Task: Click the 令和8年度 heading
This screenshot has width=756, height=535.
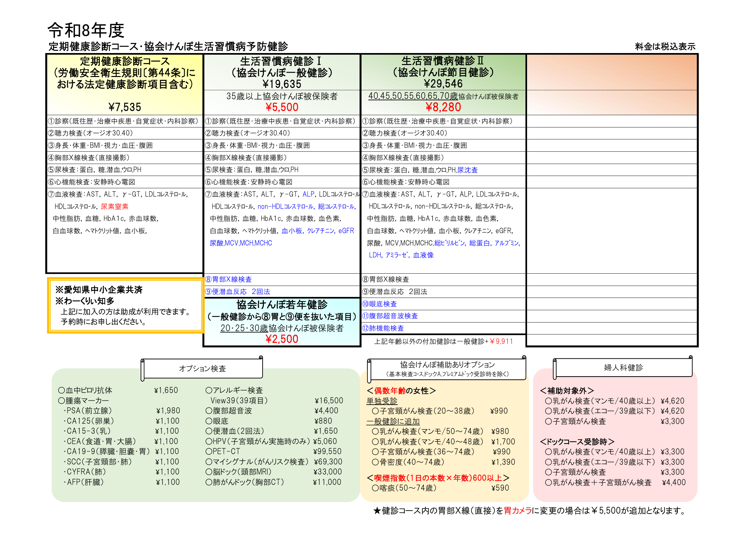Action: click(x=86, y=31)
